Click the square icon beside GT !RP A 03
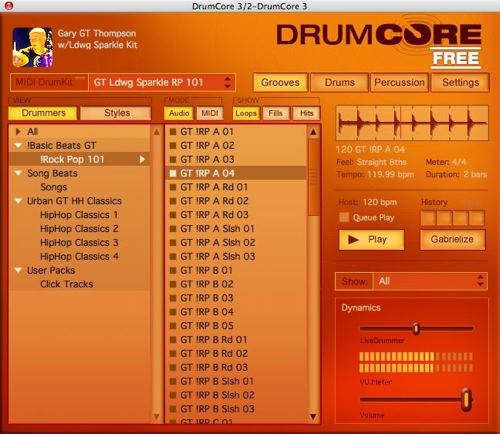 [173, 160]
